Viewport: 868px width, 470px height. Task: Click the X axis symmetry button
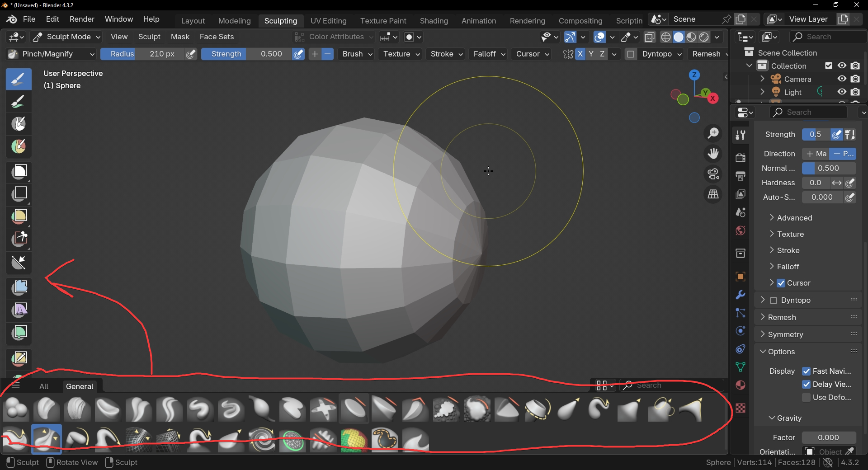pyautogui.click(x=580, y=54)
